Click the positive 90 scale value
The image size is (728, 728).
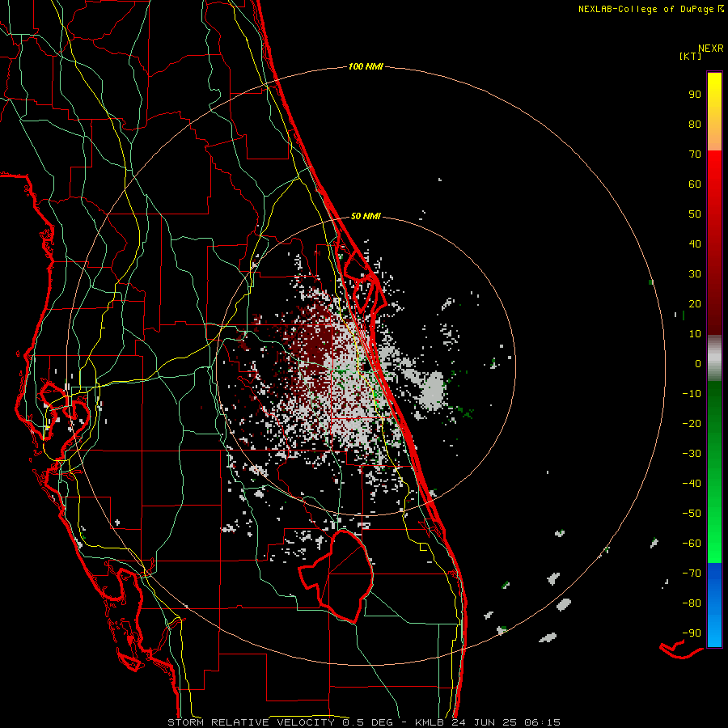coord(695,95)
